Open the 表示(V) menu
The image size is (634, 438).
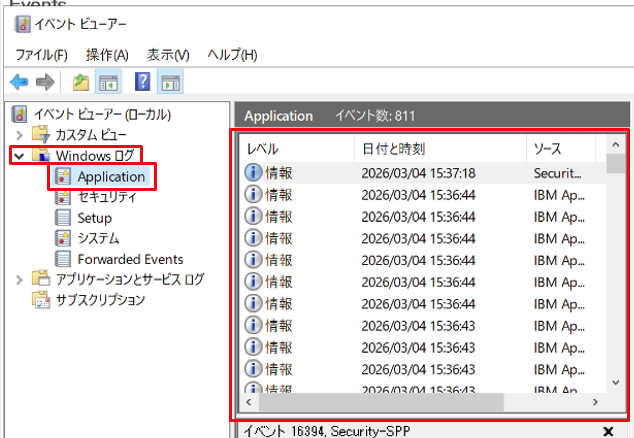[x=168, y=55]
